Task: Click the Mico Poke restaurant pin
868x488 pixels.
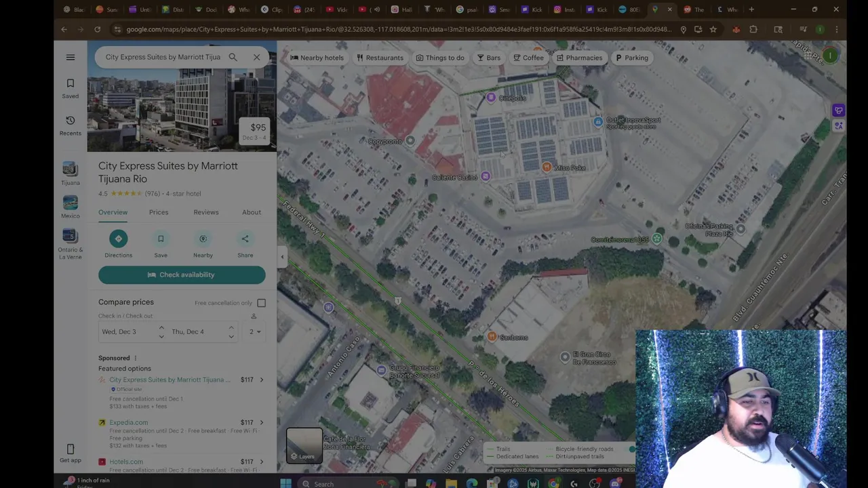Action: coord(547,167)
